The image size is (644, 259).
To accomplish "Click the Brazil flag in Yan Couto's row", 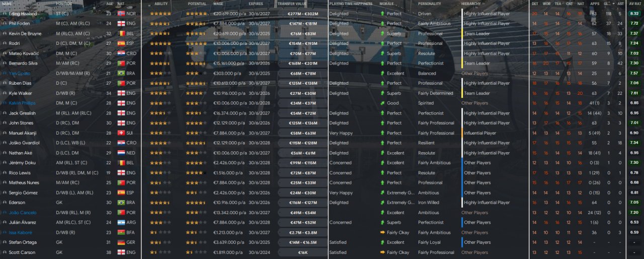I will click(x=121, y=74).
